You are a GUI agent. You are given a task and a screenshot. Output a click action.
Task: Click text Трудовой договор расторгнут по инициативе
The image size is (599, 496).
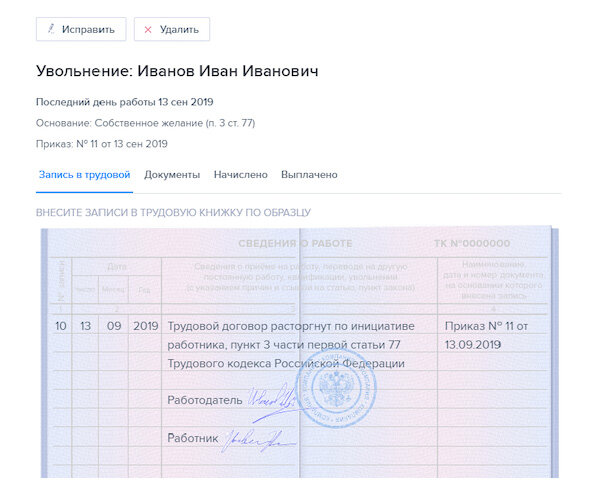(291, 326)
